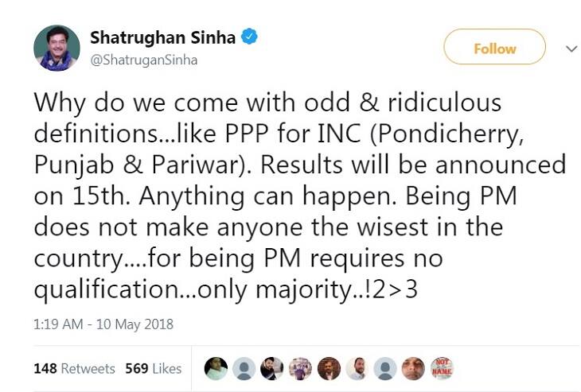View the 148 Retweets list
Viewport: 581px width, 392px height.
tap(74, 368)
